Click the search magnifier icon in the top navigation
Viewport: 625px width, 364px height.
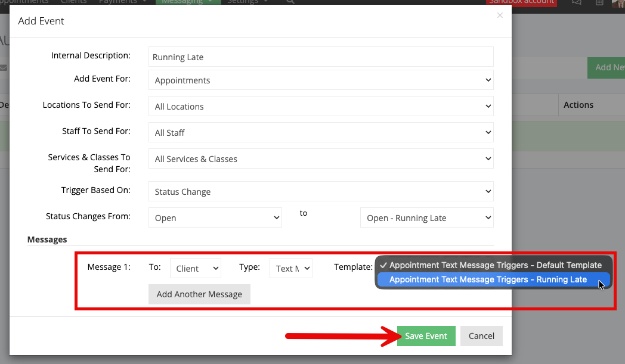click(x=290, y=2)
